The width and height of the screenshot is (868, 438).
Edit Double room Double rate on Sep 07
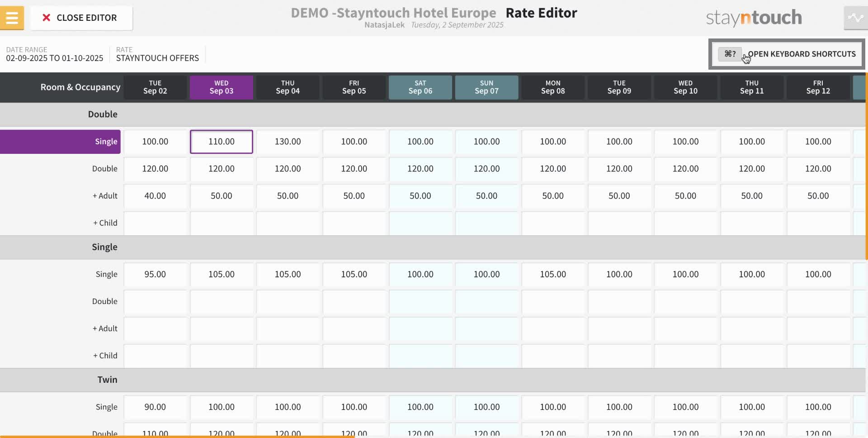coord(487,169)
